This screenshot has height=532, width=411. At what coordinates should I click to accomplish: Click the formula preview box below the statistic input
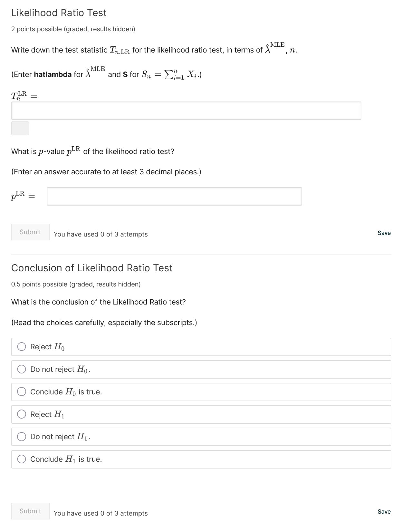[x=20, y=128]
